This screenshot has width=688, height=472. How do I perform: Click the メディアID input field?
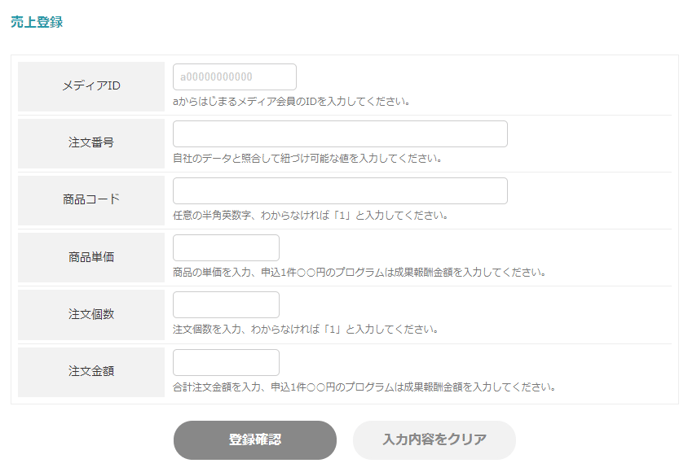(x=235, y=77)
